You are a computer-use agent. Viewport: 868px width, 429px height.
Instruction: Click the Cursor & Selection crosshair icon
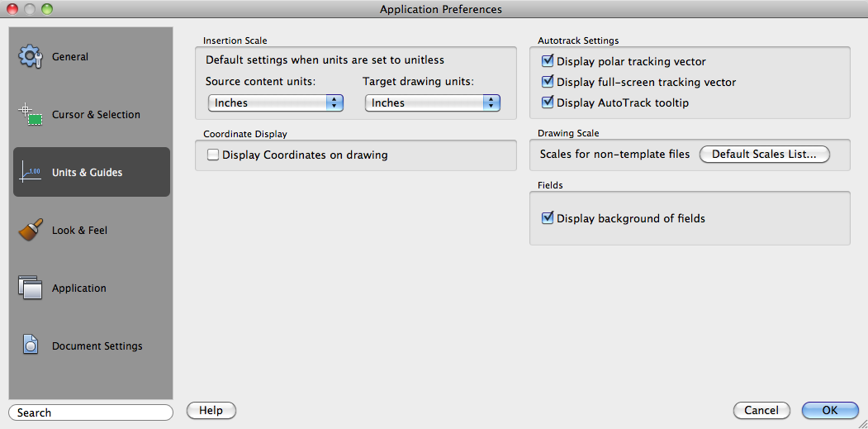[30, 114]
